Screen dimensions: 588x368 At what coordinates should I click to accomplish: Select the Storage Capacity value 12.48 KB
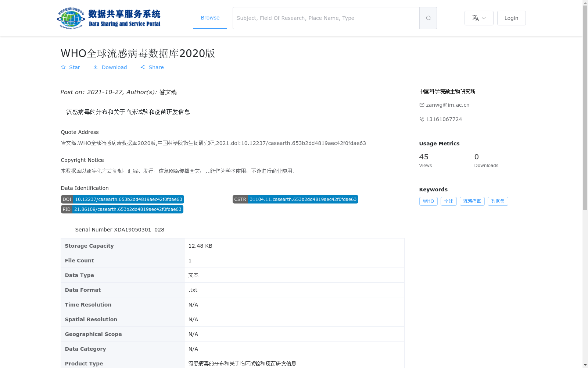pos(200,246)
